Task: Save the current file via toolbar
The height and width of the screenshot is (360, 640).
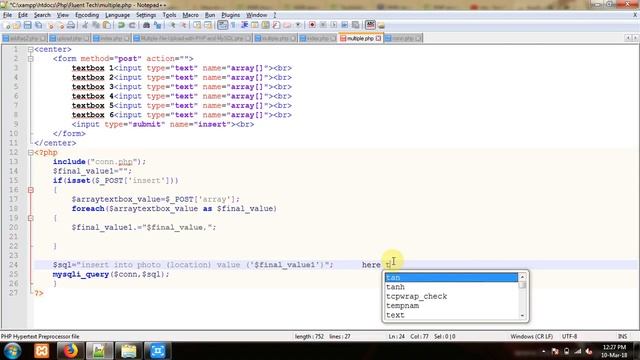Action: coord(27,25)
